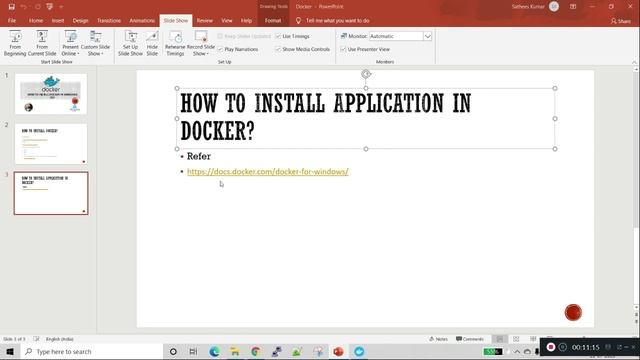
Task: Open Docker app taskbar icon
Action: coord(359,351)
